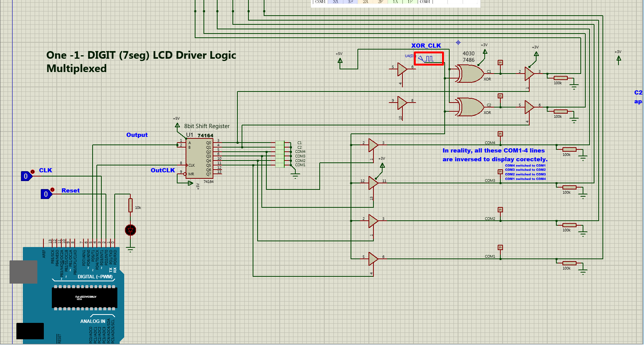The width and height of the screenshot is (644, 345).
Task: Select the +3V terminal above the C1 output buffer
Action: [x=536, y=54]
